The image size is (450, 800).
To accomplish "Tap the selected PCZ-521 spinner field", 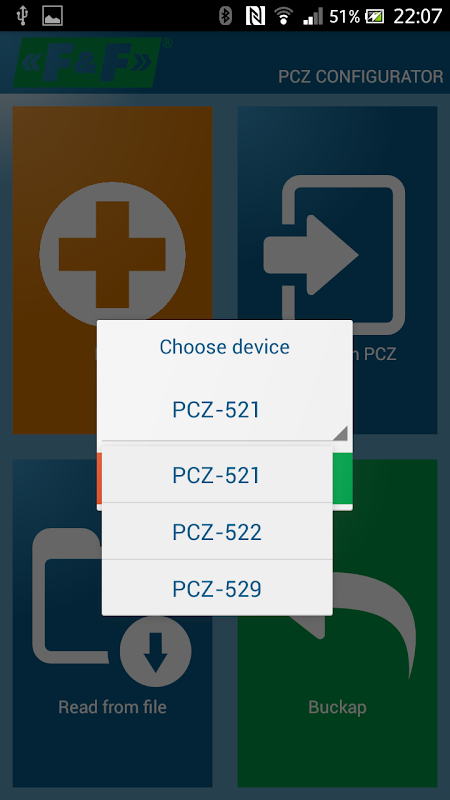I will click(x=224, y=410).
